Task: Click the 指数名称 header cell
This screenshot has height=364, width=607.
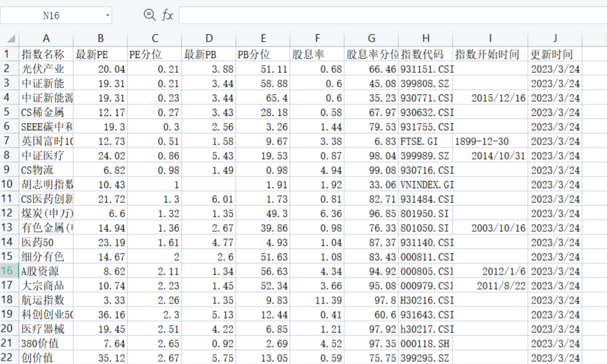Action: click(46, 54)
